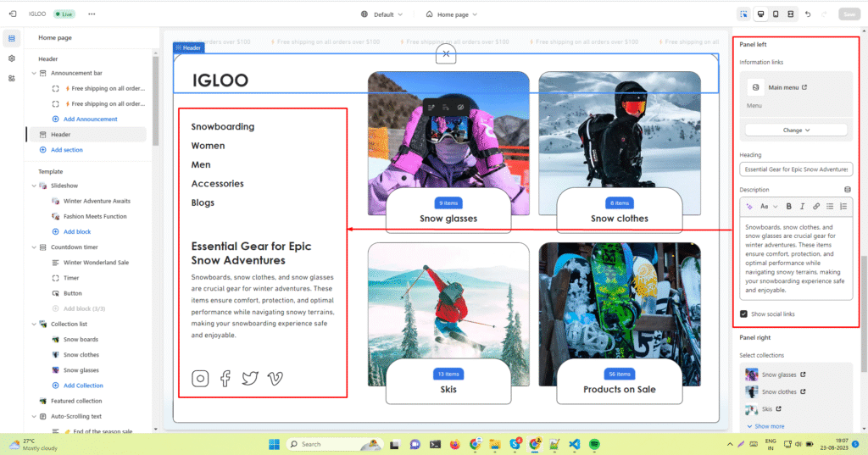The width and height of the screenshot is (868, 455).
Task: Click Add Announcement link
Action: point(90,119)
